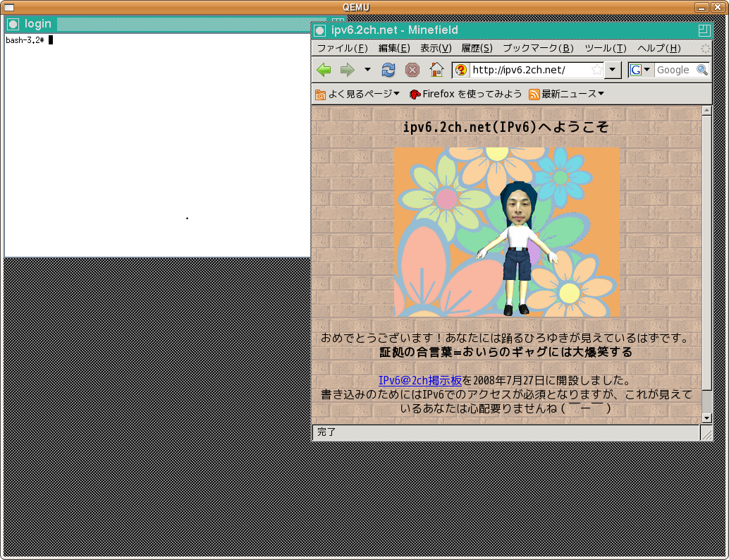The height and width of the screenshot is (560, 729).
Task: Follow the IPv6@2ch掲示板 link
Action: 420,380
